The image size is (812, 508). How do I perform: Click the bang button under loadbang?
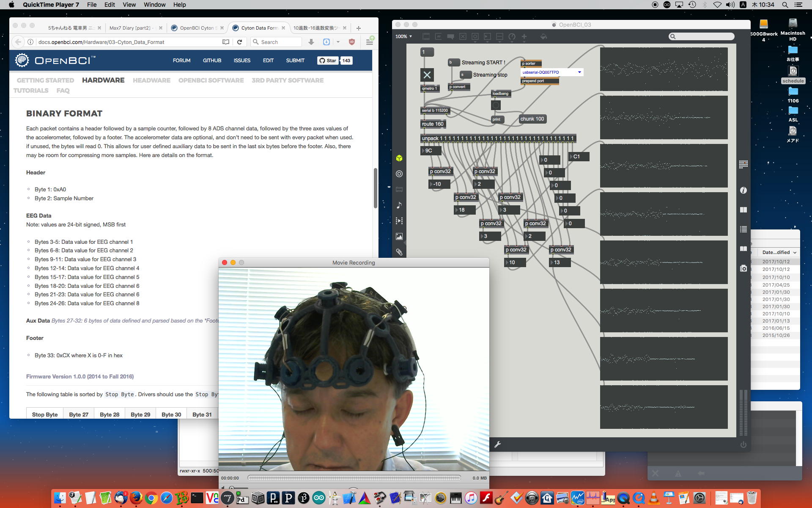pyautogui.click(x=496, y=105)
